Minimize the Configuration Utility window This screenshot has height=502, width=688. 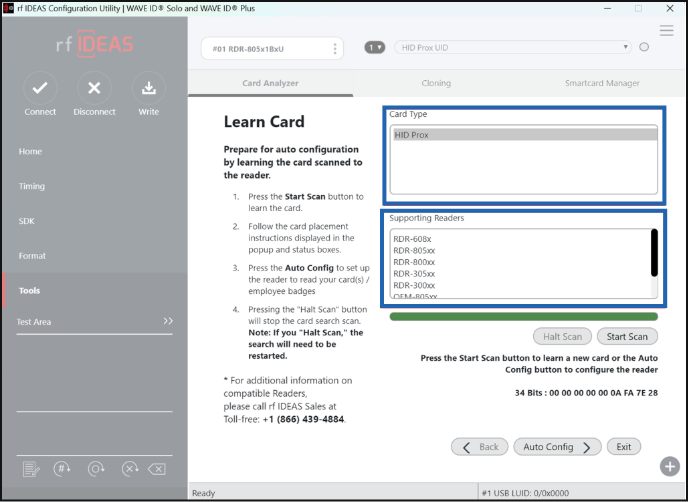[x=607, y=8]
